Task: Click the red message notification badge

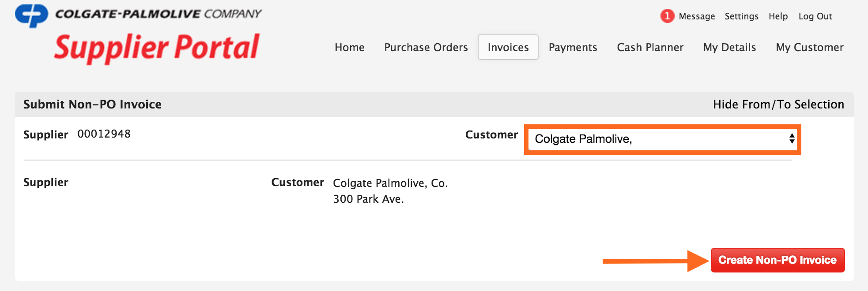Action: pos(667,16)
